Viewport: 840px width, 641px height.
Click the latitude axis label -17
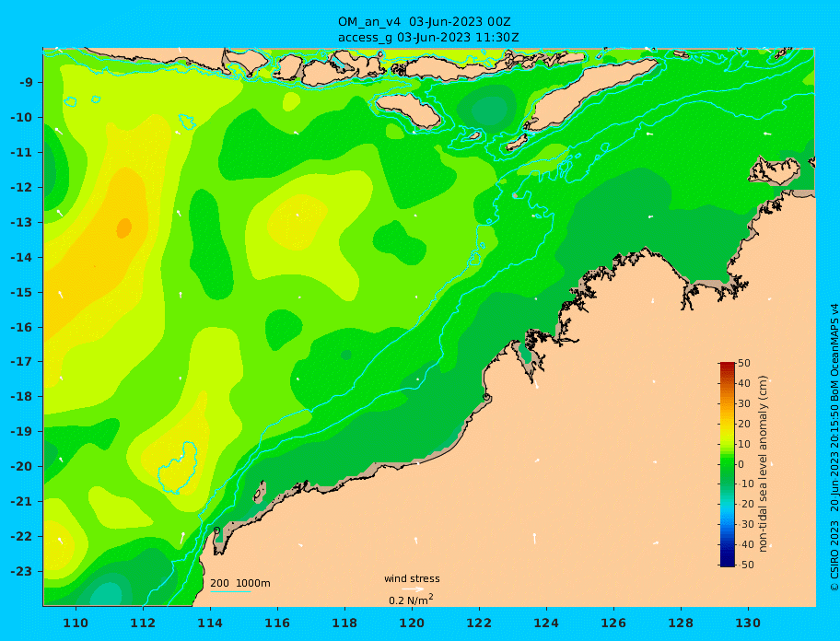(x=22, y=361)
